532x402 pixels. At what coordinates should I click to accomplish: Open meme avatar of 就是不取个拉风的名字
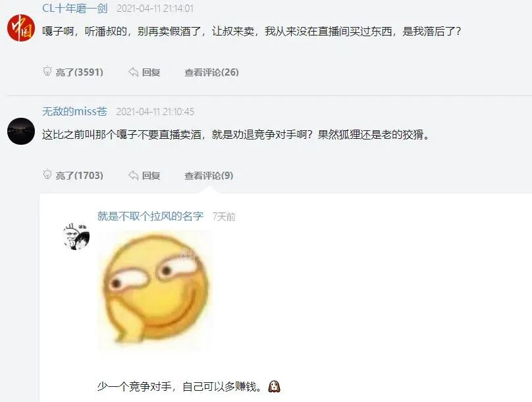pos(76,237)
